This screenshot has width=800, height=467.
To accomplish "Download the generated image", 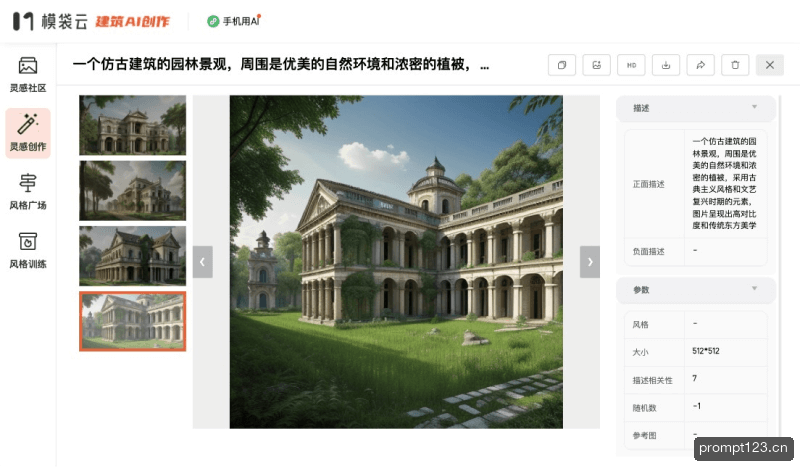I will [x=666, y=65].
